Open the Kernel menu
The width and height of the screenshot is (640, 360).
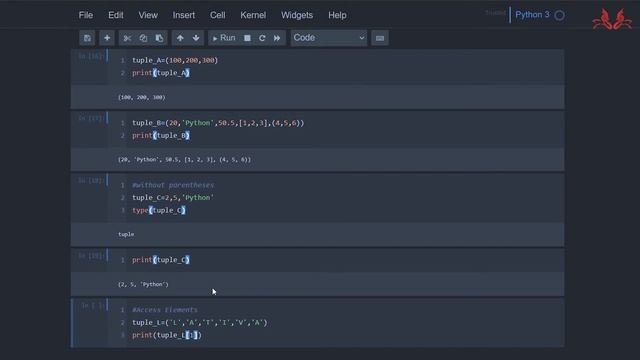[253, 15]
